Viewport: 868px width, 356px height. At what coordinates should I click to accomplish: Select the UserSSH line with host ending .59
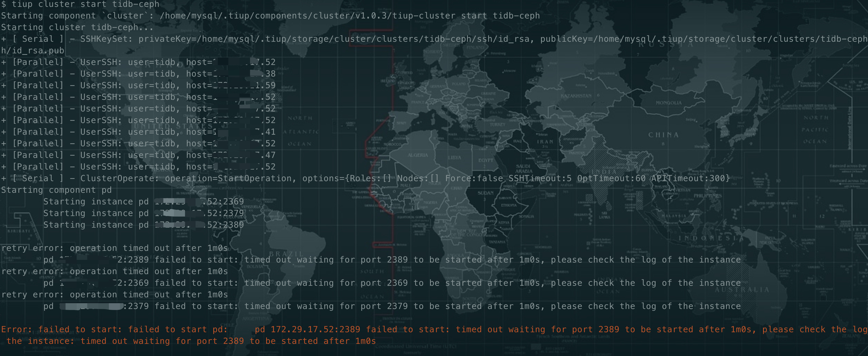click(x=138, y=86)
